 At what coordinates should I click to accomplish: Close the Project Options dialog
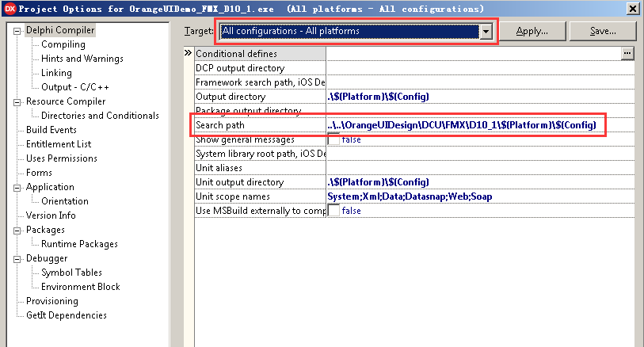coord(633,8)
